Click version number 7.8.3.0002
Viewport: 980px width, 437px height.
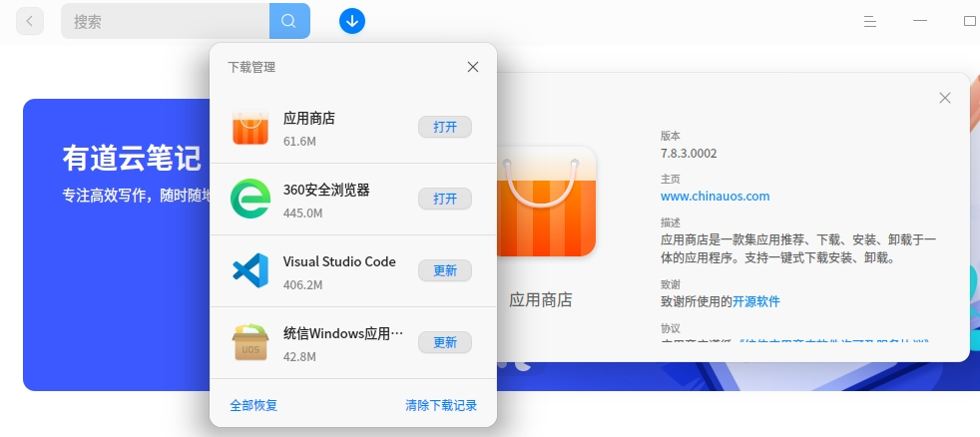point(689,154)
